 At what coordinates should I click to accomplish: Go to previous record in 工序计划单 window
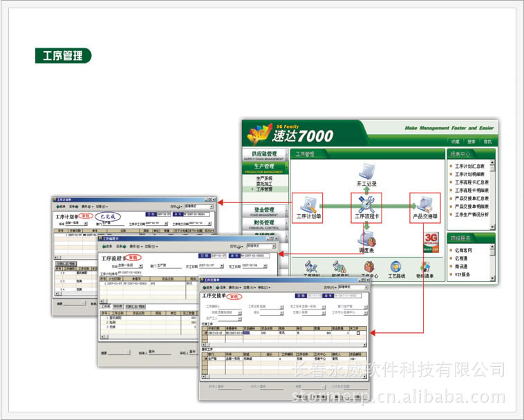point(60,207)
